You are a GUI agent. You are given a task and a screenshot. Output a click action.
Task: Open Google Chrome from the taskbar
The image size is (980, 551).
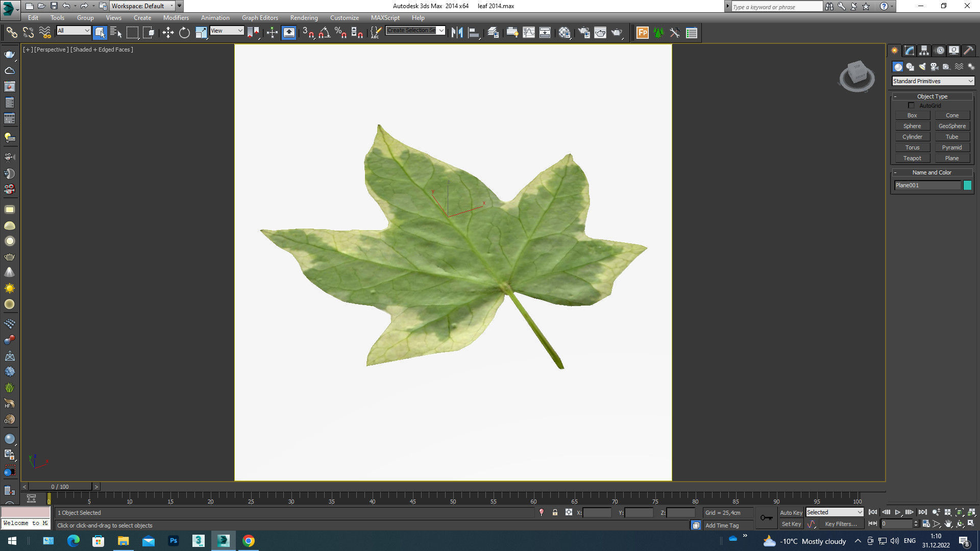(249, 541)
